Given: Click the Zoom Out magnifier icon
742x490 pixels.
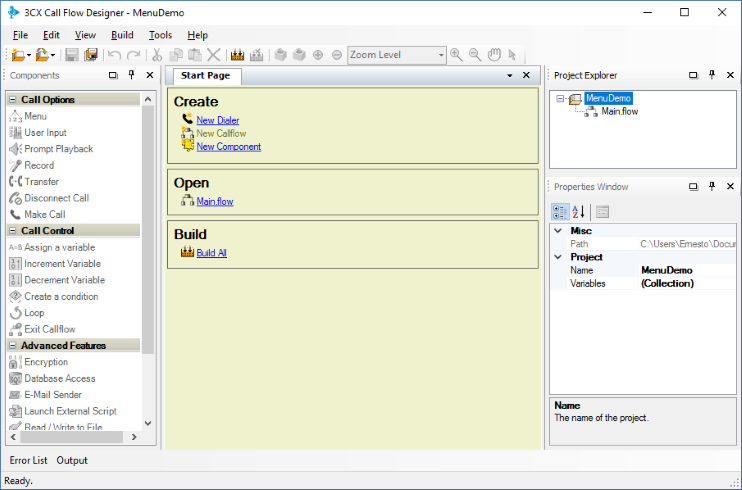Looking at the screenshot, I should 475,55.
